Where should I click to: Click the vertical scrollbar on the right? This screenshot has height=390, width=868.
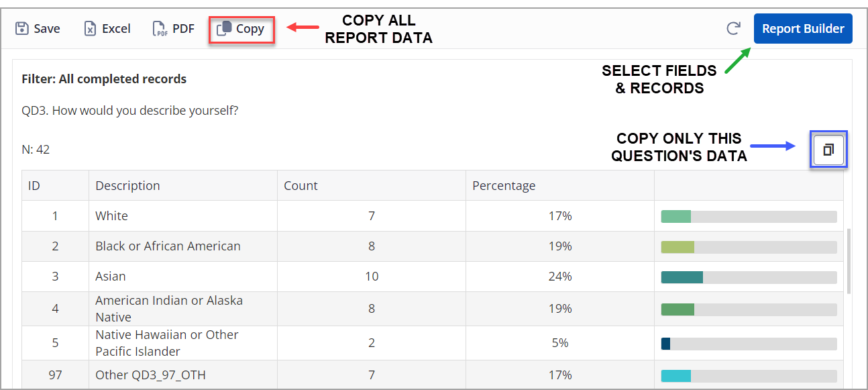pyautogui.click(x=849, y=260)
